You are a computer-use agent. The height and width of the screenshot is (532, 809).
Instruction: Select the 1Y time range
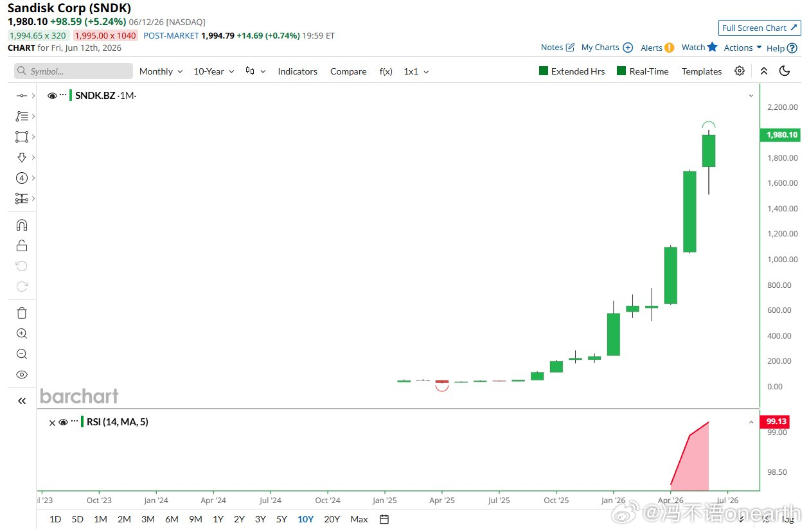pyautogui.click(x=218, y=519)
